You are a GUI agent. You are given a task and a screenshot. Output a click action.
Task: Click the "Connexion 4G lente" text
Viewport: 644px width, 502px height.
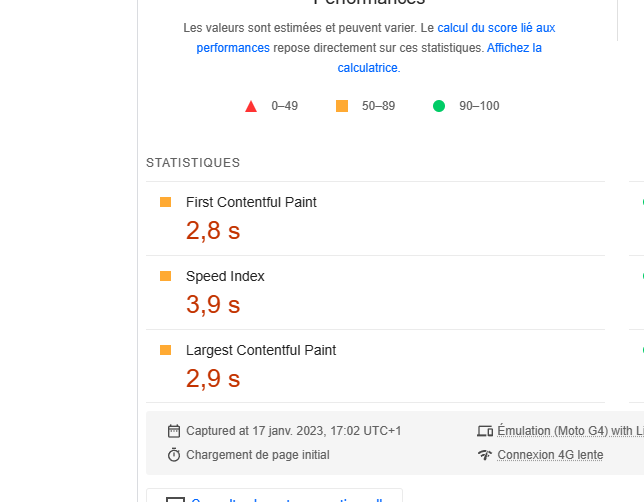click(550, 455)
